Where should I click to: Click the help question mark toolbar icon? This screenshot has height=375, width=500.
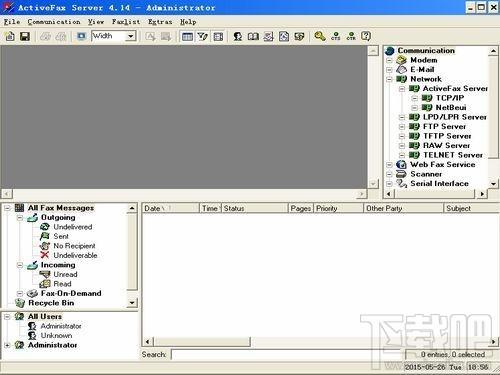(x=366, y=36)
